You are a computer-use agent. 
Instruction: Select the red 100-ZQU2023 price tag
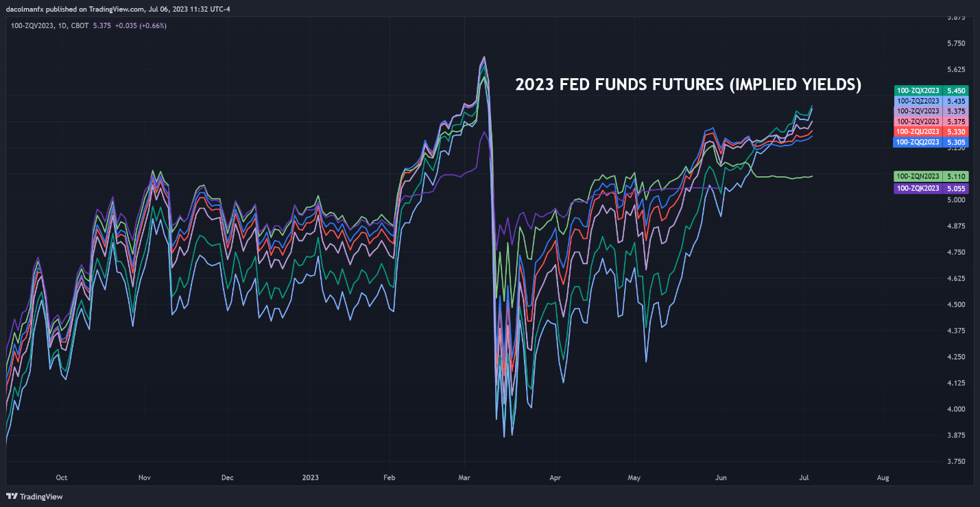click(x=931, y=132)
